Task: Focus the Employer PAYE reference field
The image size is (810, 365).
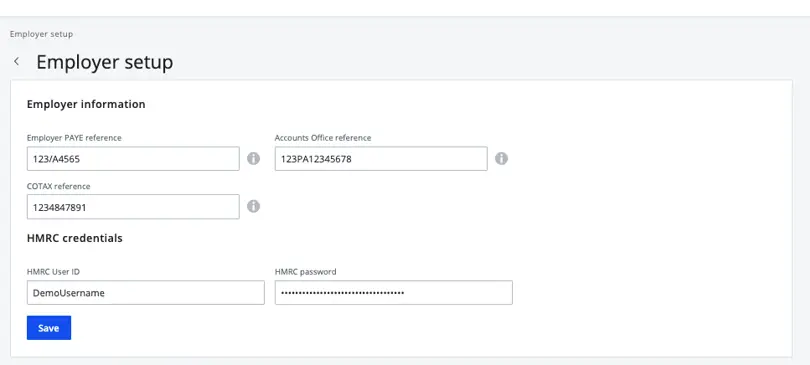Action: 133,159
